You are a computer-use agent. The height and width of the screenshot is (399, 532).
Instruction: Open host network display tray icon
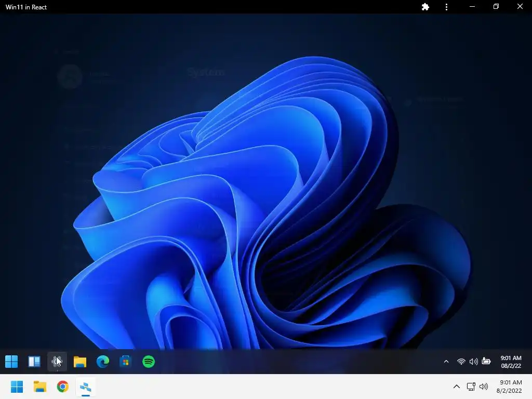471,387
